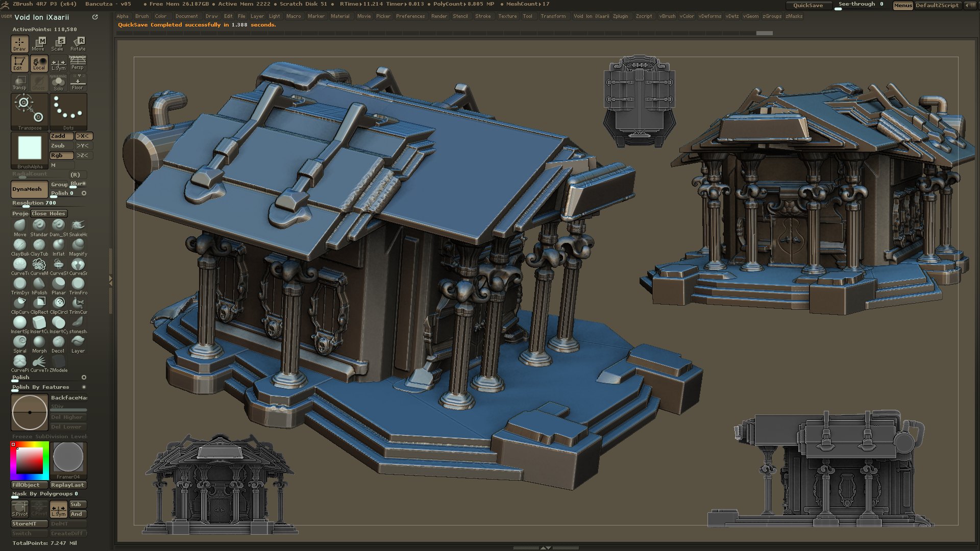Screen dimensions: 980x551
Task: Open the Dots stroke type selector
Action: coord(68,110)
